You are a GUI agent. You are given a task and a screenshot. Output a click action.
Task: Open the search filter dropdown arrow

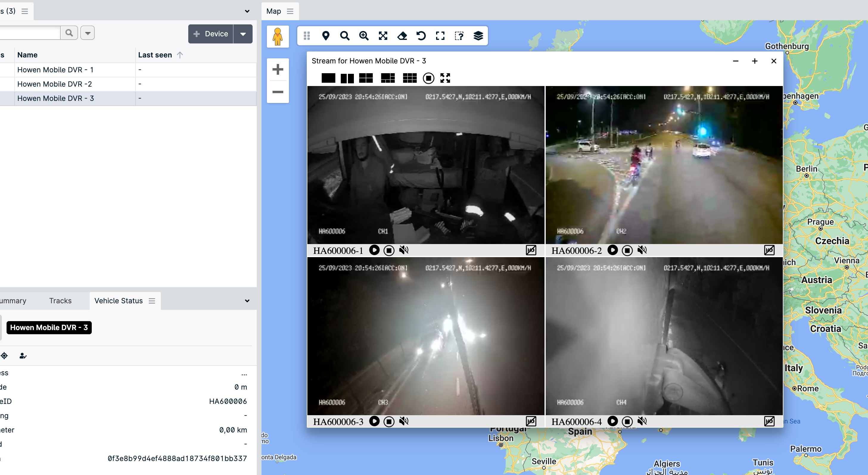(88, 33)
